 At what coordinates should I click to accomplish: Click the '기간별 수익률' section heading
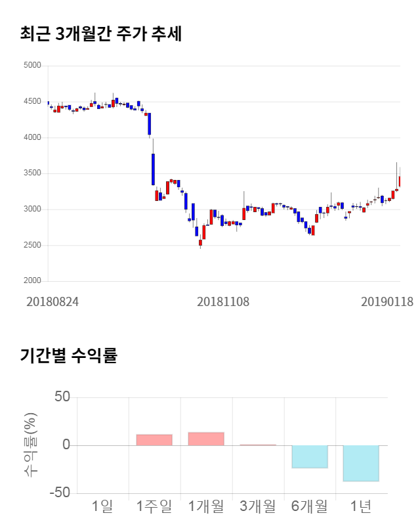(68, 356)
